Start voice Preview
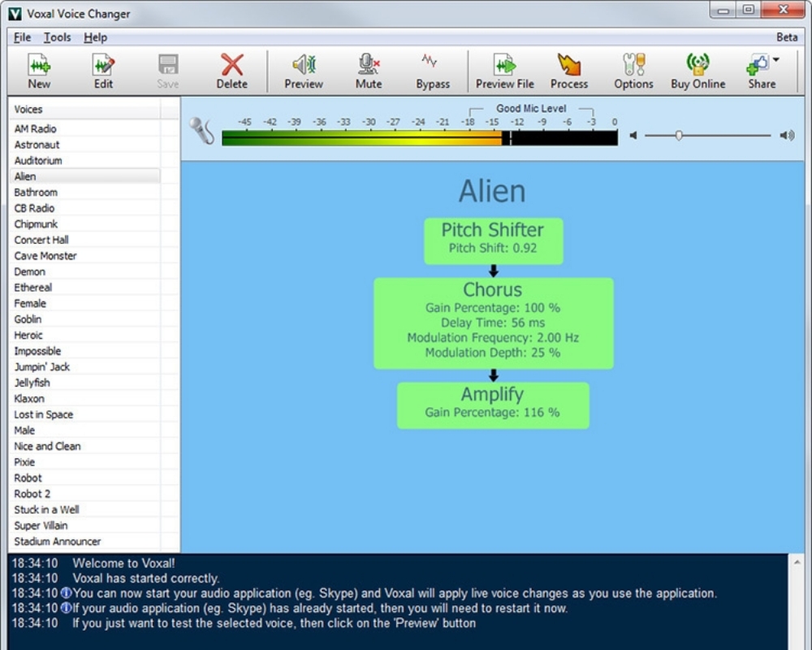The width and height of the screenshot is (812, 650). [x=304, y=71]
